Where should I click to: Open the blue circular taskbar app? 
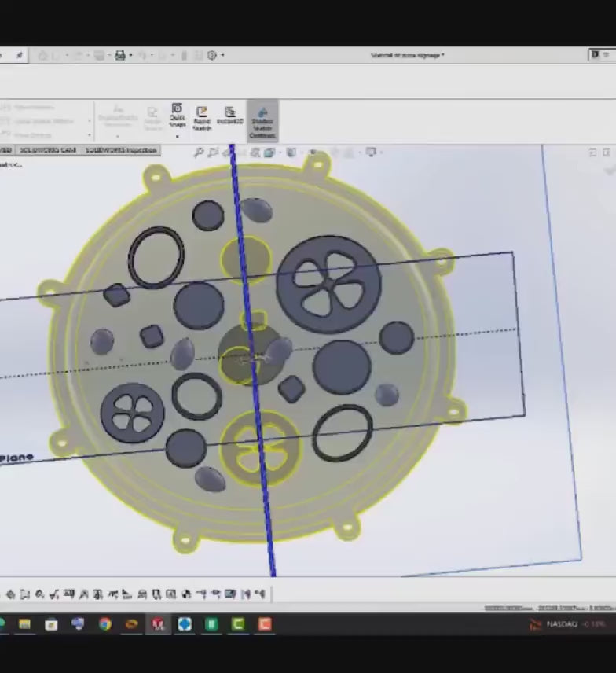point(185,624)
